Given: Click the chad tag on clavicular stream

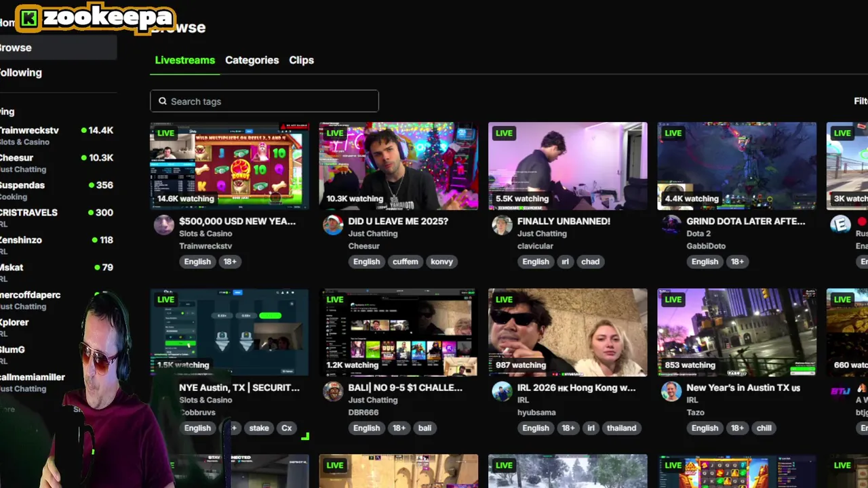Looking at the screenshot, I should pyautogui.click(x=591, y=262).
